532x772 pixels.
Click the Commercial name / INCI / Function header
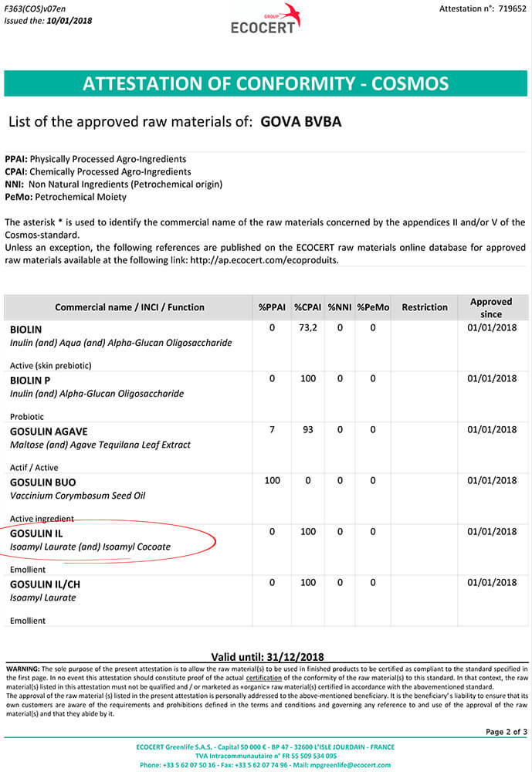click(130, 307)
